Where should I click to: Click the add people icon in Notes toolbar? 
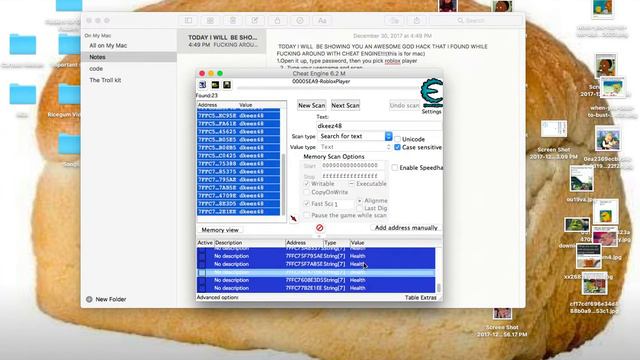pos(395,20)
